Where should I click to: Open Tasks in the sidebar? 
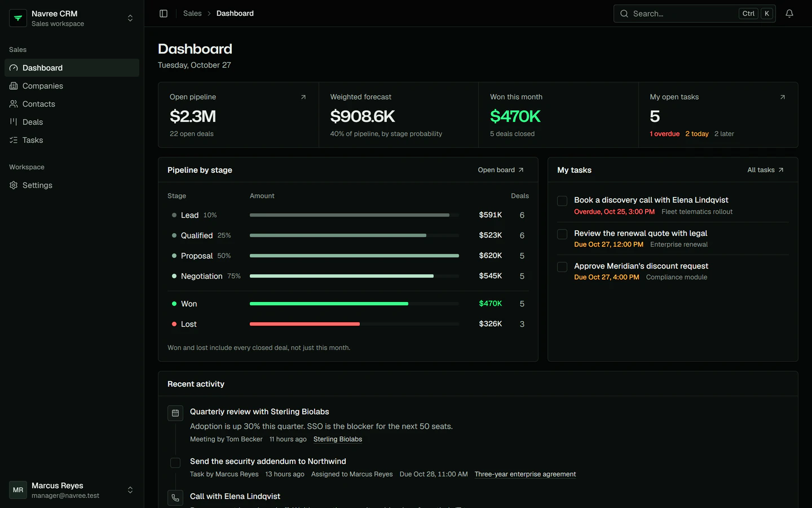coord(72,140)
